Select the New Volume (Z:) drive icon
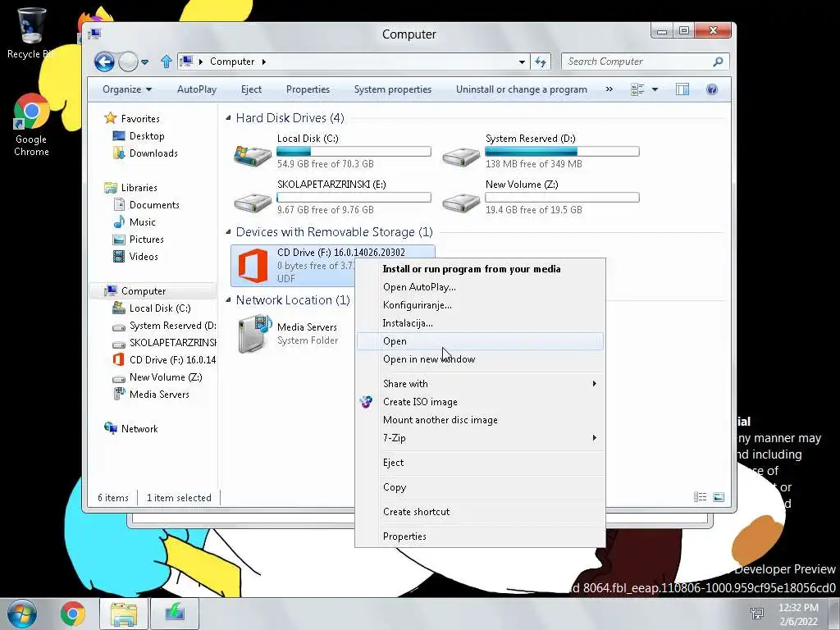This screenshot has width=840, height=630. 461,202
